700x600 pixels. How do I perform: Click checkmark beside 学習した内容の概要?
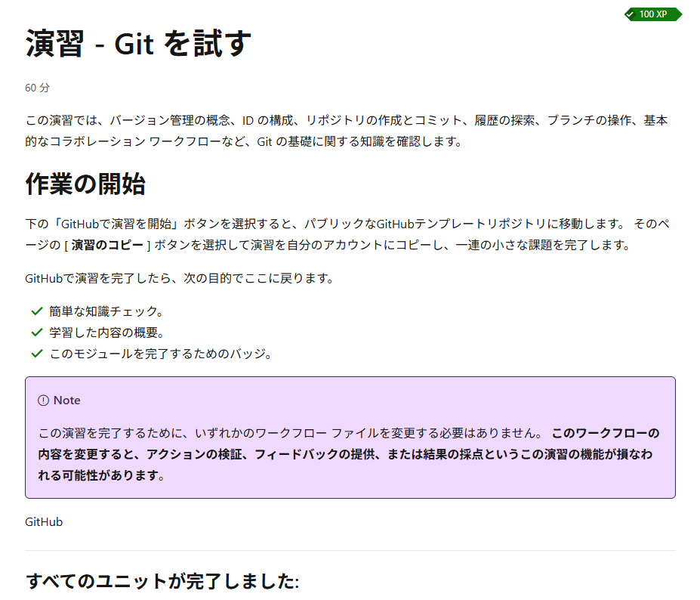click(37, 332)
